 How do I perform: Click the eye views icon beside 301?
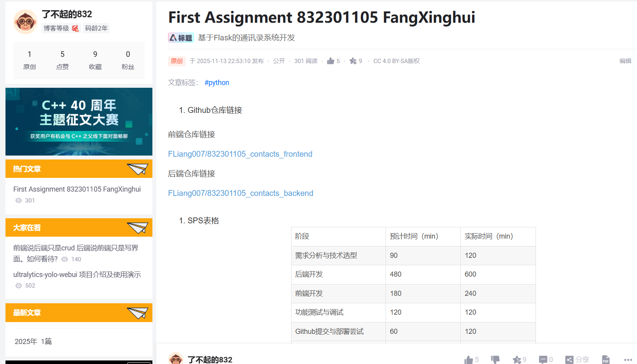click(x=18, y=201)
